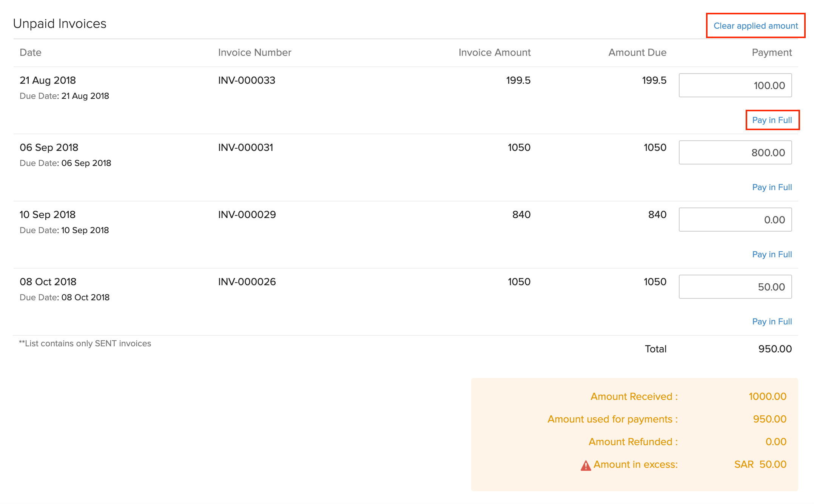814x504 pixels.
Task: Click the Amount in excess SAR 50.00 value
Action: coord(760,464)
